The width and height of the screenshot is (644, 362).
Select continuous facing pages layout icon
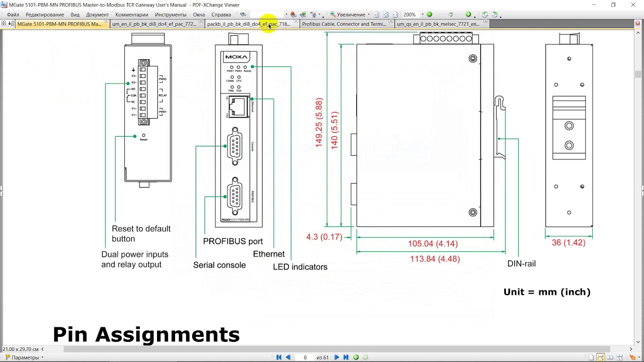click(619, 357)
